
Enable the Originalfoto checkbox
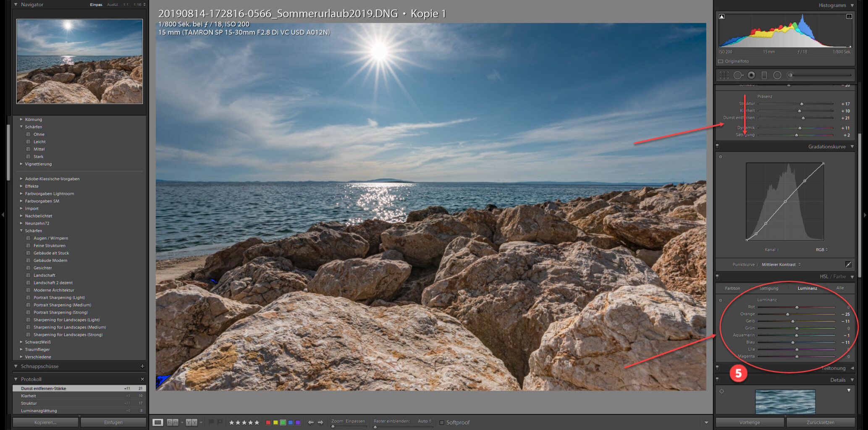tap(721, 61)
